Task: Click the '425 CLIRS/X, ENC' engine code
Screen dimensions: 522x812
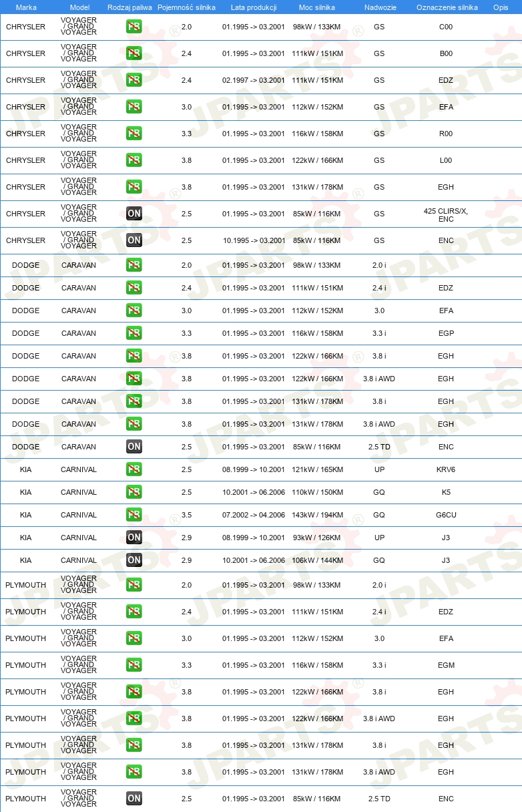Action: click(446, 215)
